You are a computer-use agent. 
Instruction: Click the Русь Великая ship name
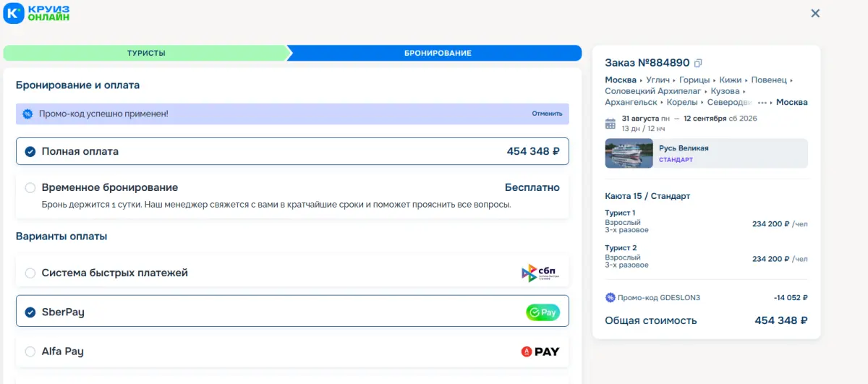(684, 148)
